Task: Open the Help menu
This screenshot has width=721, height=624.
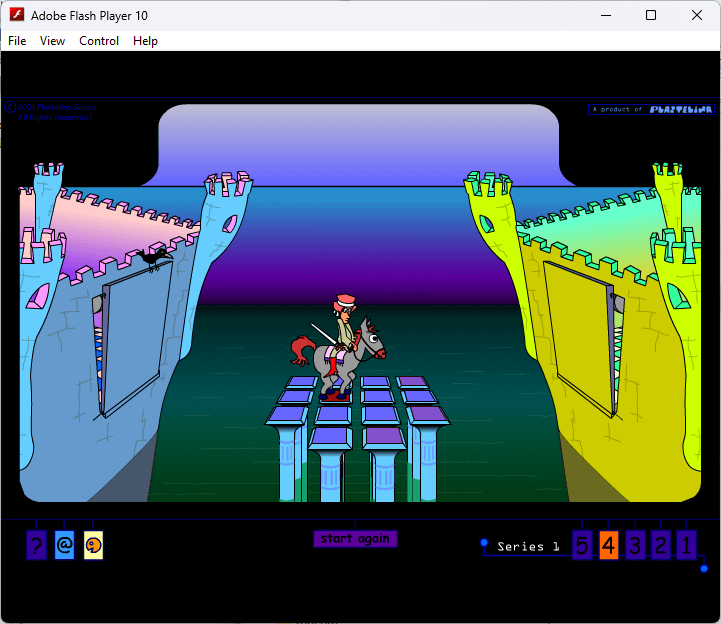Action: click(145, 41)
